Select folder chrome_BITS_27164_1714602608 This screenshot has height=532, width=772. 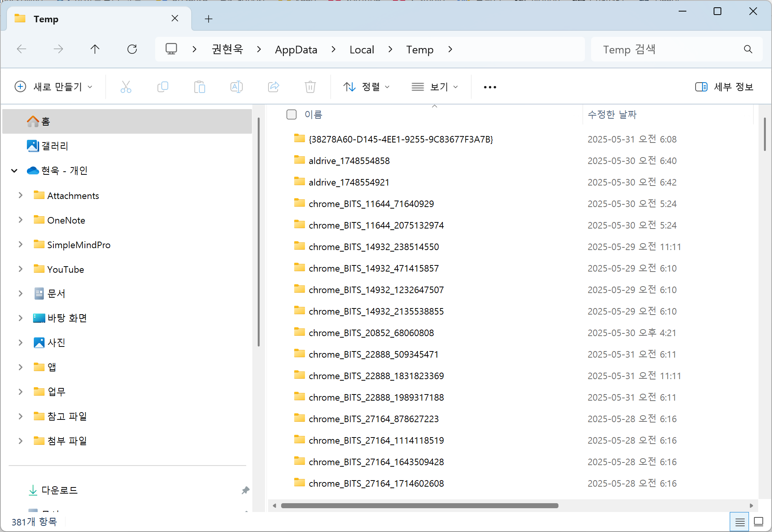[376, 483]
